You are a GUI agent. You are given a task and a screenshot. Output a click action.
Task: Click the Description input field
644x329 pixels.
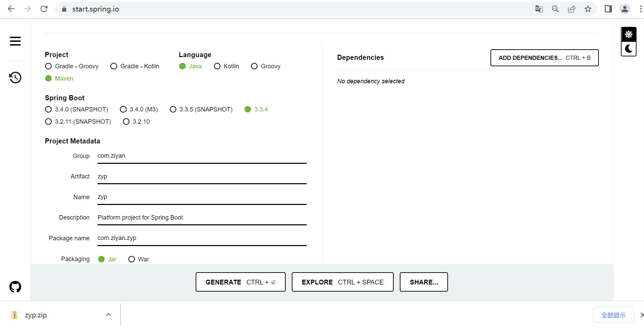pos(202,218)
